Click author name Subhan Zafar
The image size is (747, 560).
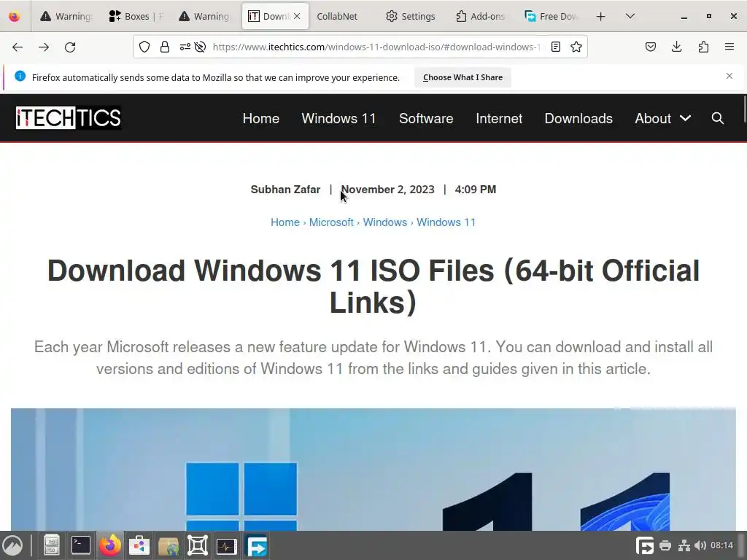285,190
